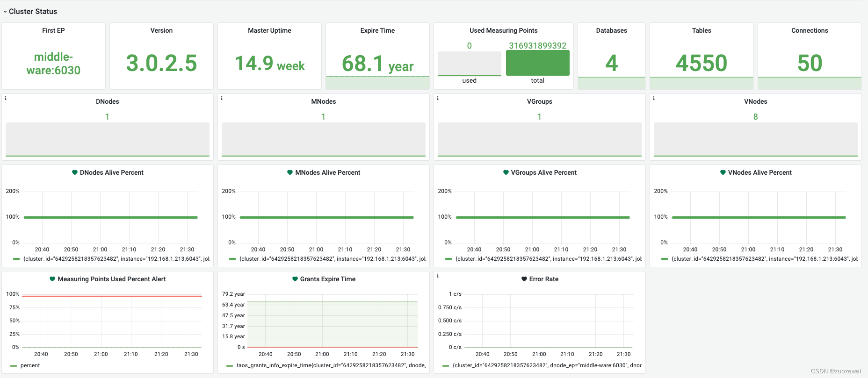This screenshot has height=378, width=868.
Task: Click the Error Rate alert heart icon
Action: click(x=524, y=279)
